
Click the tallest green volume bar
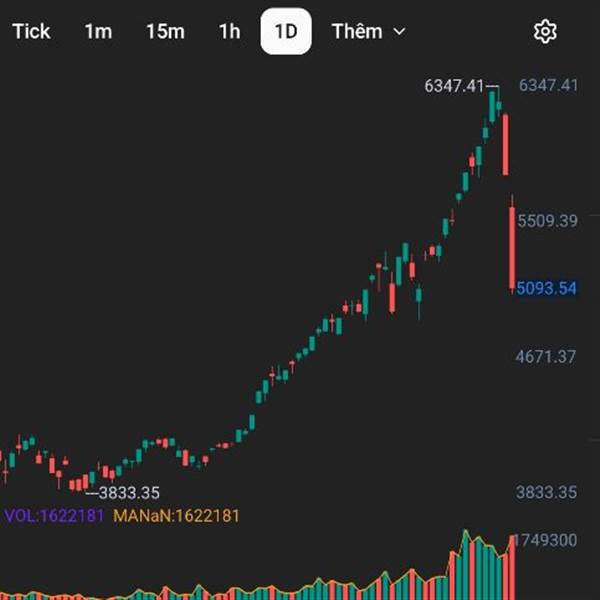[x=465, y=565]
